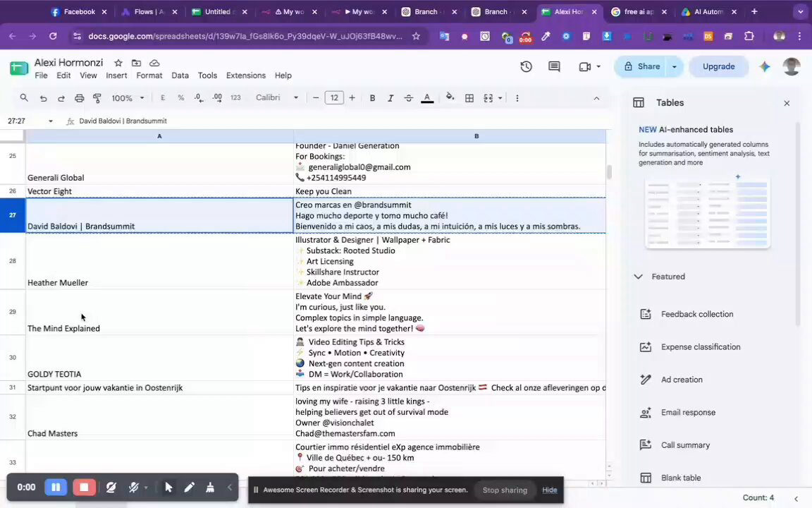Screen dimensions: 812x508
Task: Print the spreadsheet
Action: pyautogui.click(x=79, y=98)
